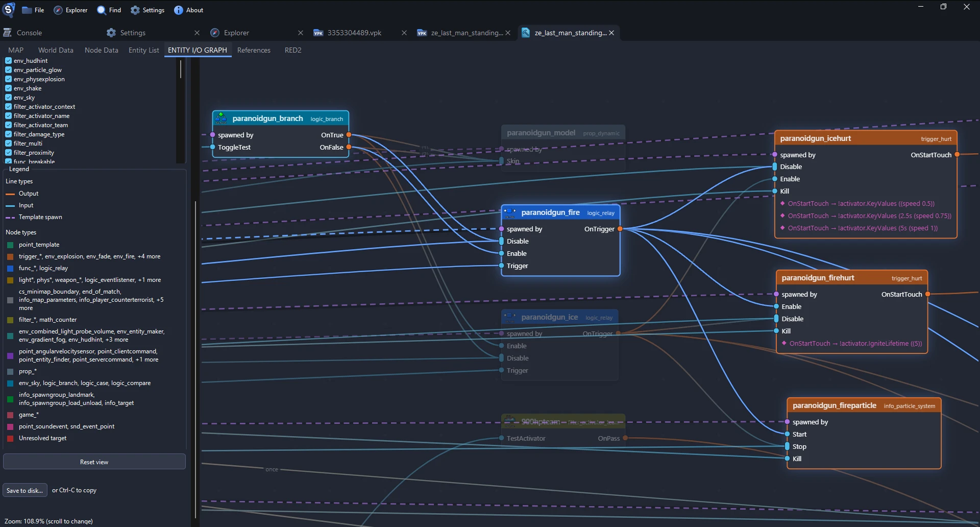This screenshot has height=527, width=980.
Task: Click the VPK icon on 3353304489.vpk tab
Action: (x=318, y=33)
